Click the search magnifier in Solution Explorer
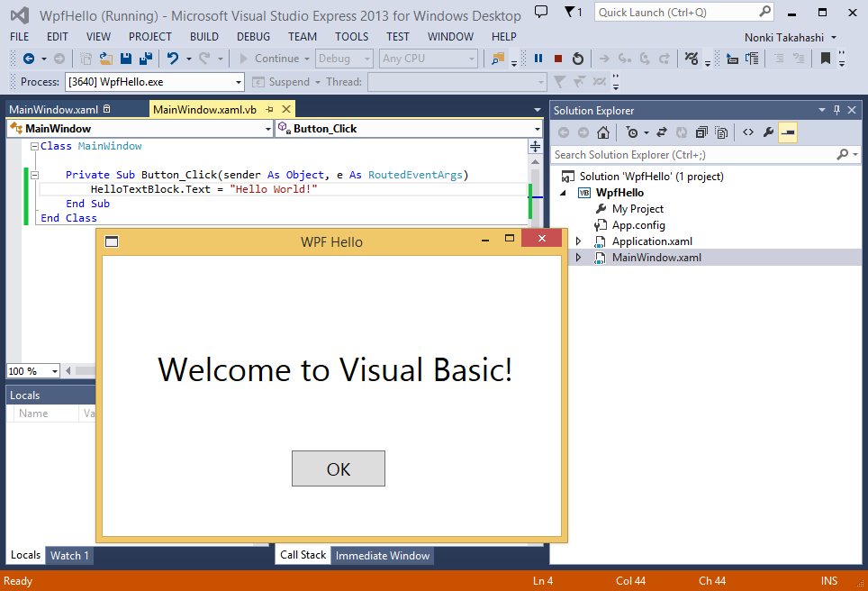Screen dimensions: 868x591 (842, 155)
